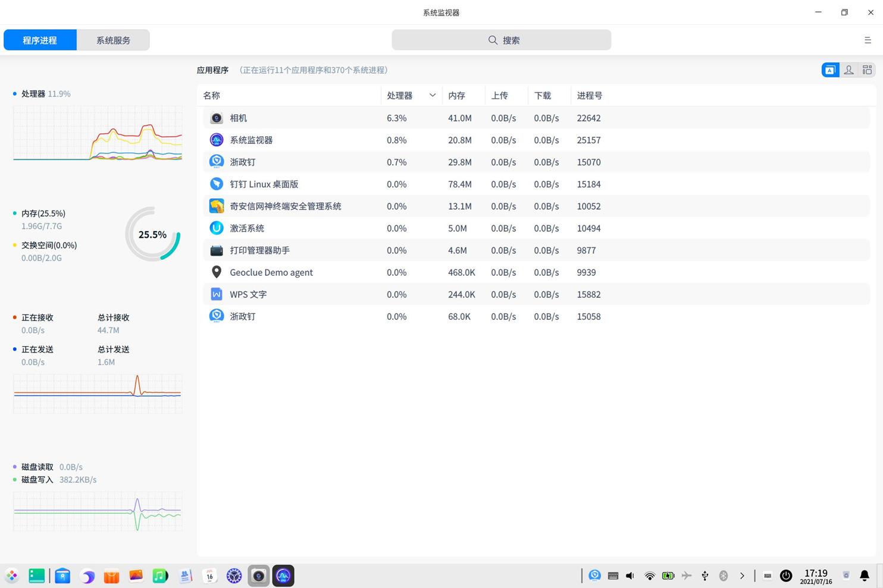This screenshot has width=883, height=588.
Task: Expand the tray with the arrow chevron
Action: pyautogui.click(x=742, y=576)
